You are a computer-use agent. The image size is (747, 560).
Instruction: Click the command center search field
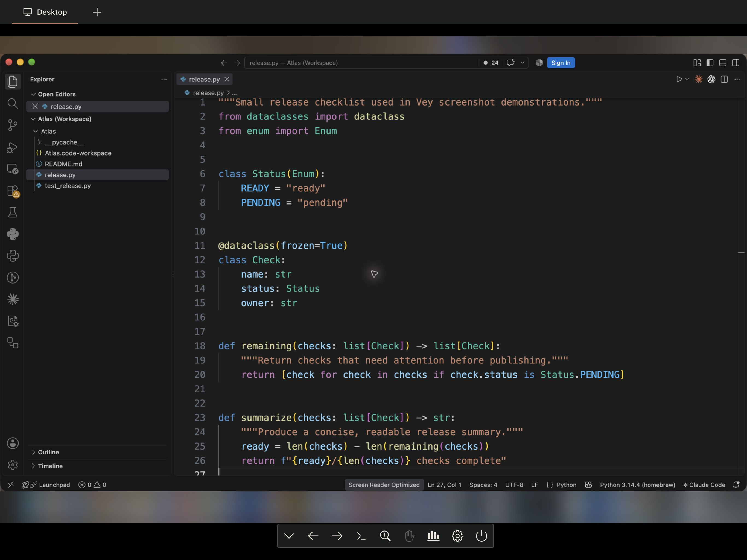point(361,63)
